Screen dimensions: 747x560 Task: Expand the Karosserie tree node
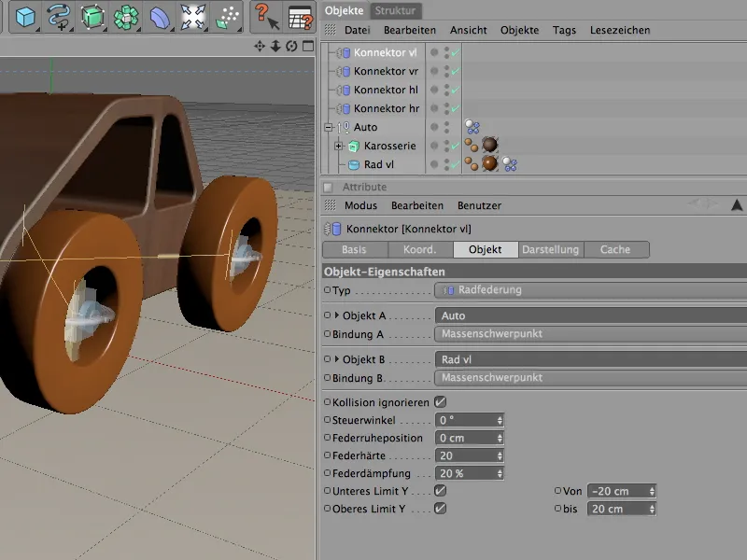(338, 147)
